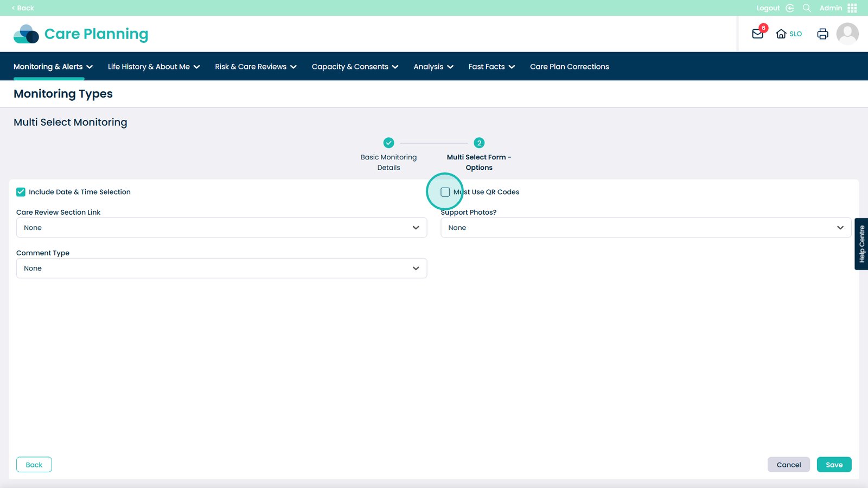Click the Save button
868x488 pixels.
point(834,465)
